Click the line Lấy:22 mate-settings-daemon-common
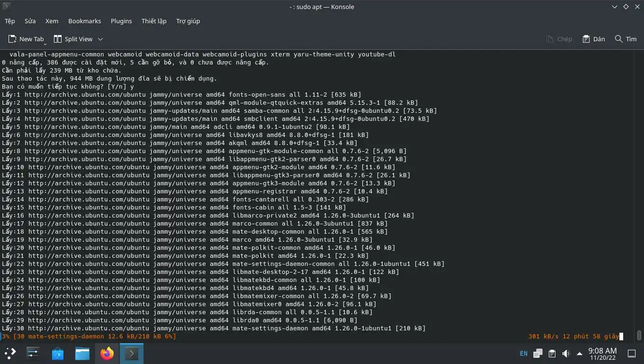This screenshot has width=644, height=364. click(x=223, y=264)
